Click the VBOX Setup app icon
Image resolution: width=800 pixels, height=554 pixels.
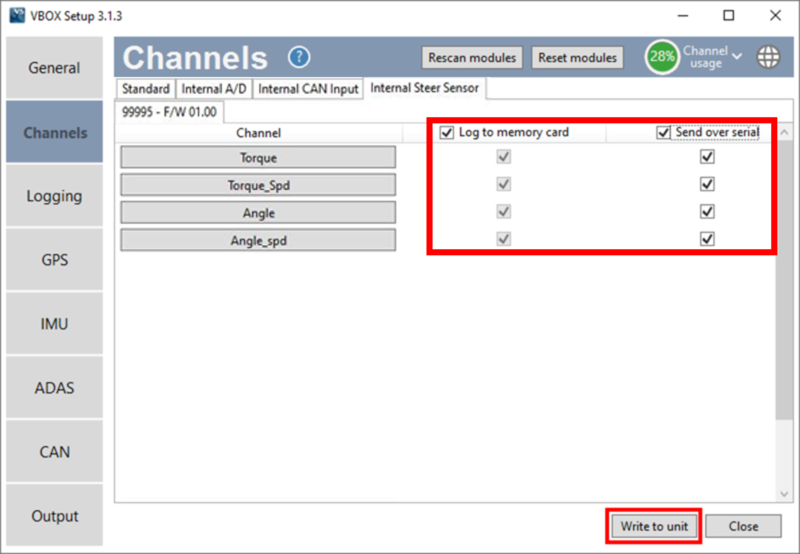tap(17, 15)
